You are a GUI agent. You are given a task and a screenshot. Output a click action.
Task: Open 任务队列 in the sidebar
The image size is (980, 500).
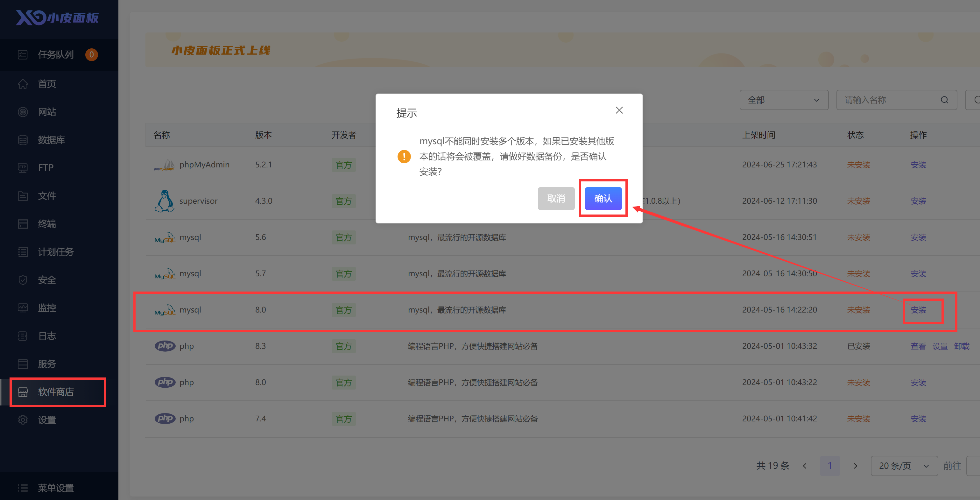tap(59, 55)
